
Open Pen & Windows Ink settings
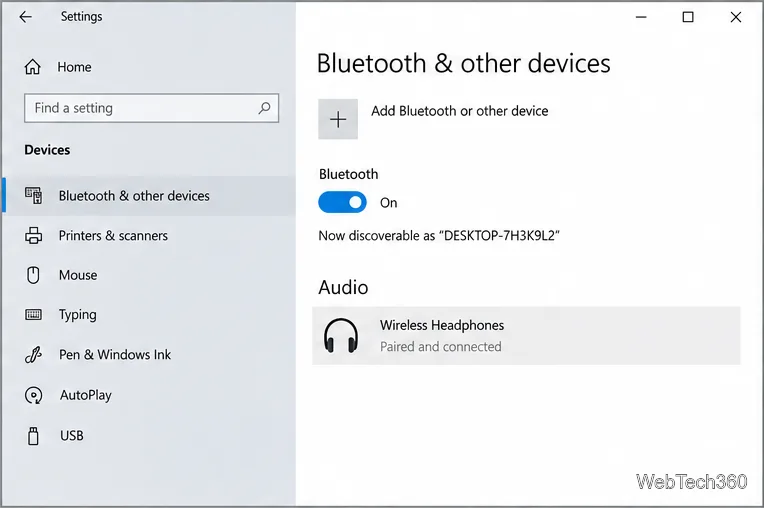pyautogui.click(x=115, y=355)
